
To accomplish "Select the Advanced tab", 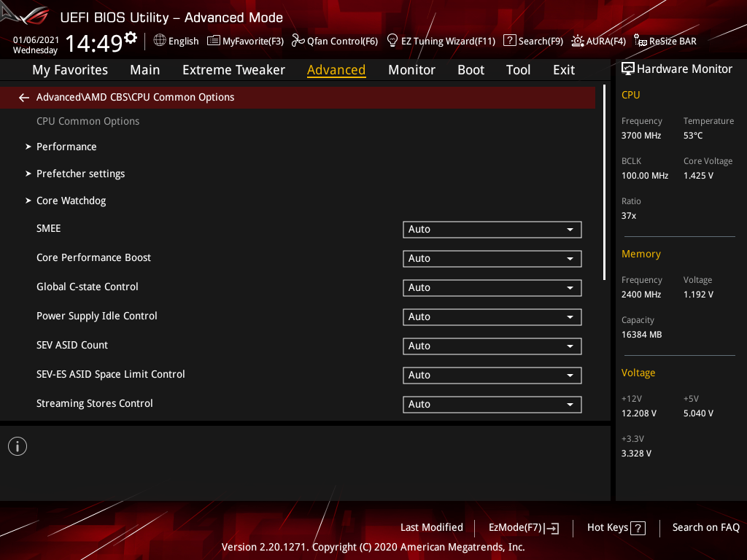I will click(x=336, y=70).
